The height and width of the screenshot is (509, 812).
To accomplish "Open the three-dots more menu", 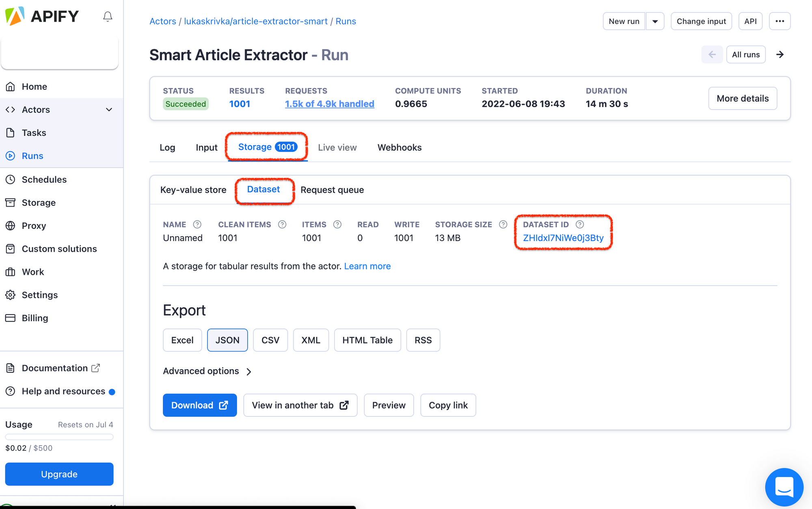I will pos(780,21).
